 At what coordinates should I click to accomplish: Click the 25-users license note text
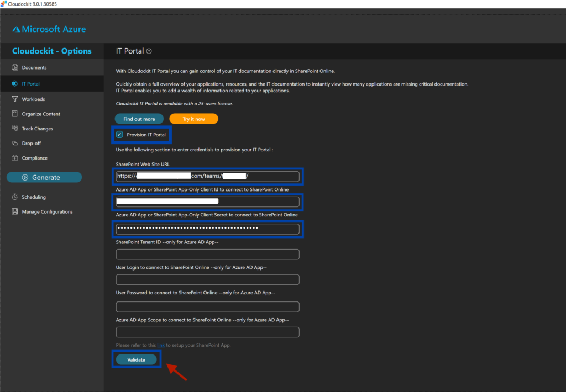(x=174, y=103)
